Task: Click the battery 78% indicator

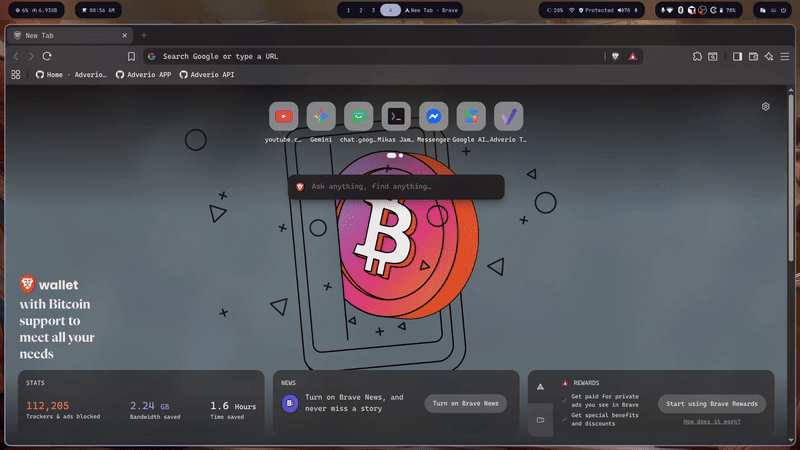Action: click(x=728, y=10)
